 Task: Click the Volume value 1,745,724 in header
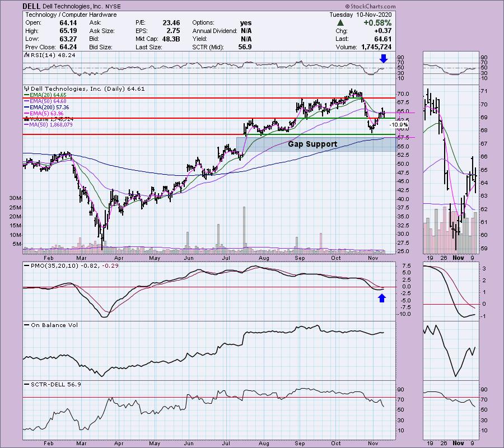pos(376,47)
